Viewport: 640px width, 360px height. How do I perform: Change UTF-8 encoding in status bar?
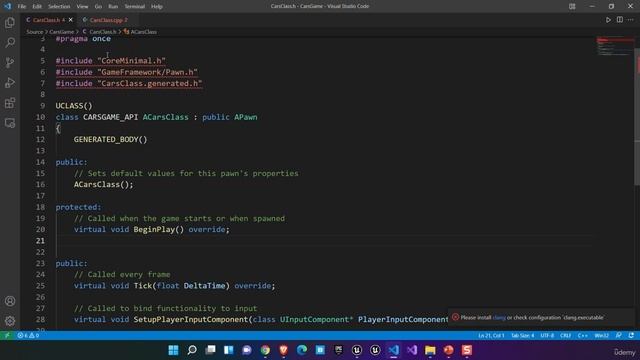coord(547,336)
